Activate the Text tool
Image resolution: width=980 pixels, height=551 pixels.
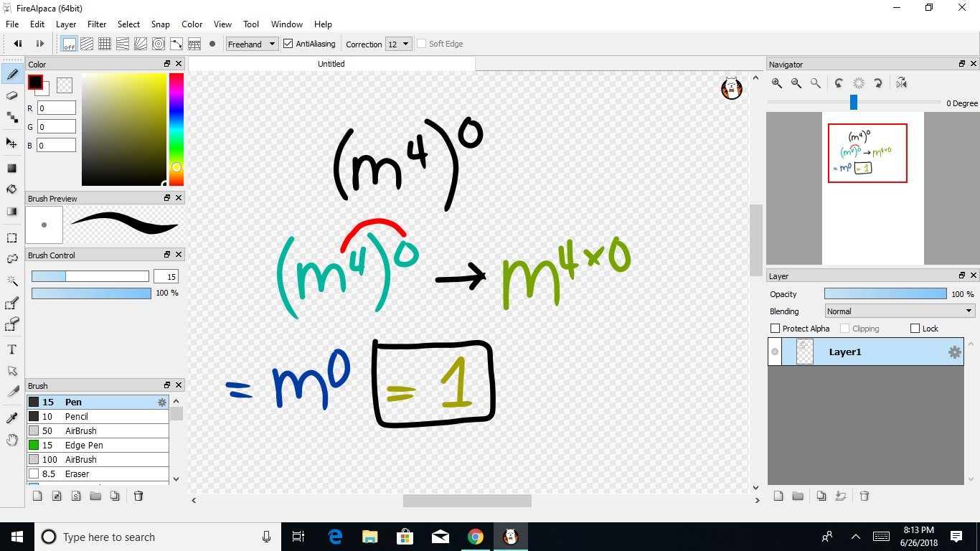12,349
